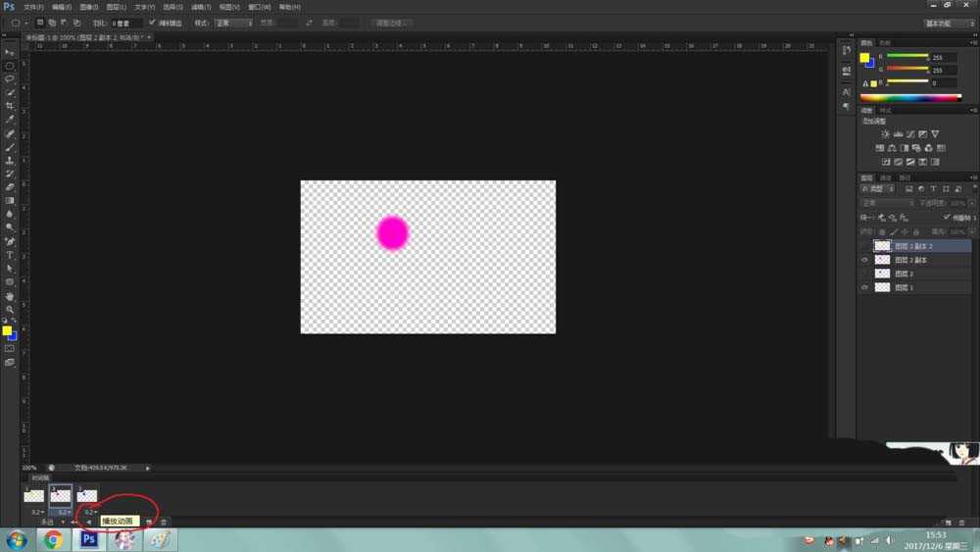This screenshot has height=552, width=980.
Task: Click the Windows Start button
Action: (x=17, y=539)
